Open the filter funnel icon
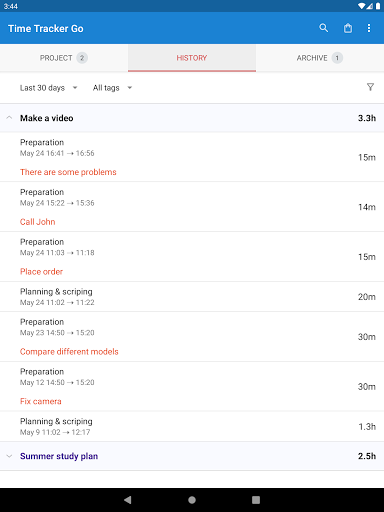The image size is (384, 512). (x=370, y=87)
